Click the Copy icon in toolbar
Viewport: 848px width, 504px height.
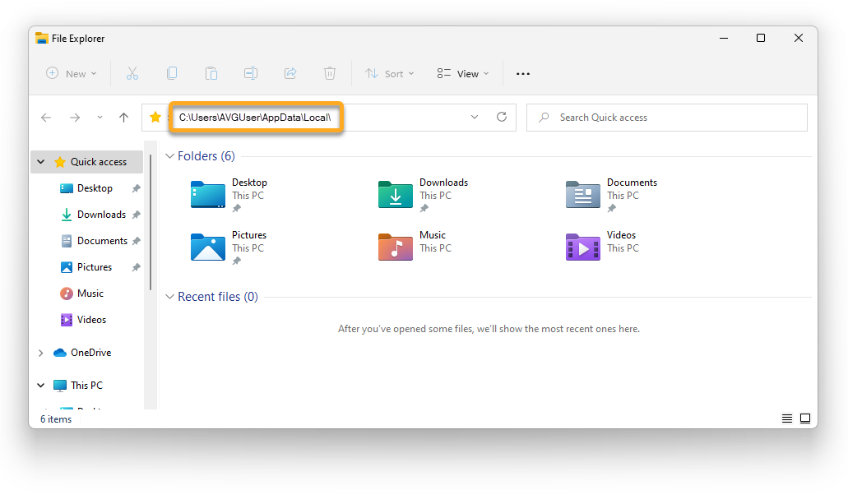coord(172,73)
